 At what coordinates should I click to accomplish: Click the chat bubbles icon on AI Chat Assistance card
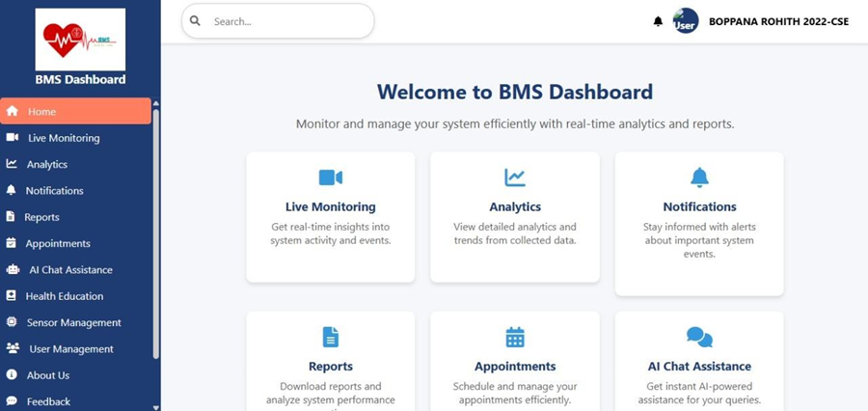pyautogui.click(x=699, y=337)
